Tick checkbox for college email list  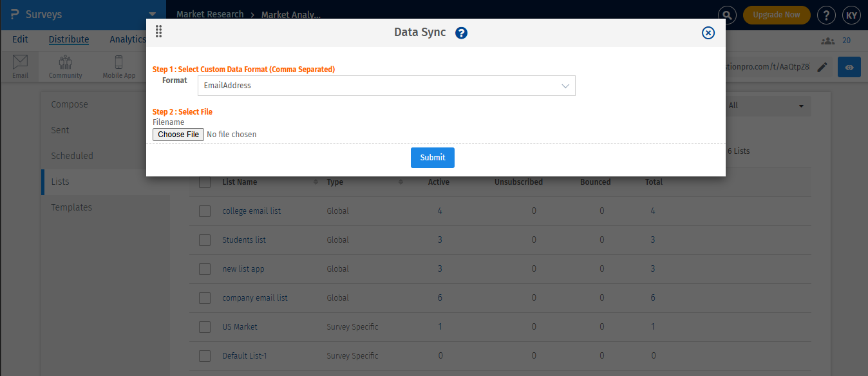(x=205, y=211)
